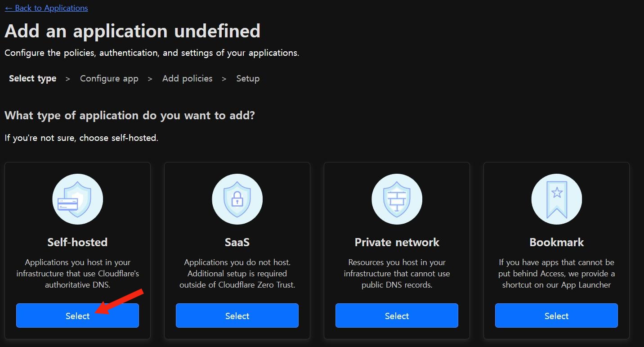Screen dimensions: 644x347
Task: Click the Private network card title
Action: pos(397,242)
